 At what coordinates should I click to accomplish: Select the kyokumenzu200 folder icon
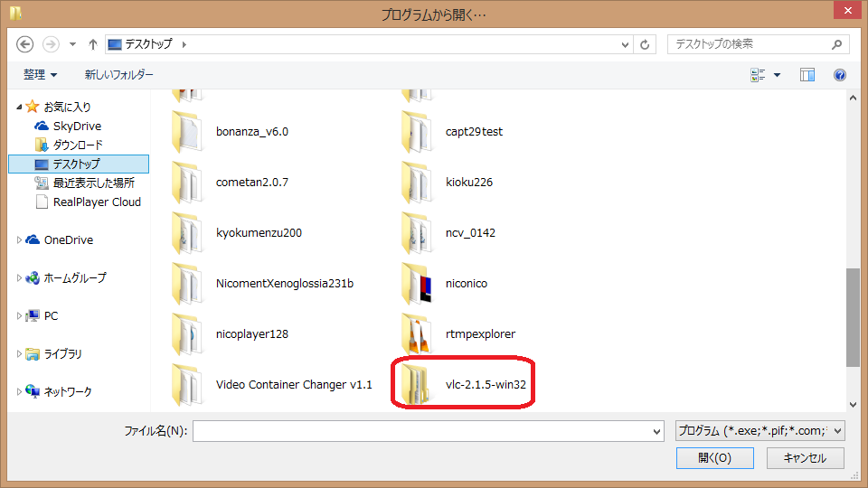pos(187,233)
